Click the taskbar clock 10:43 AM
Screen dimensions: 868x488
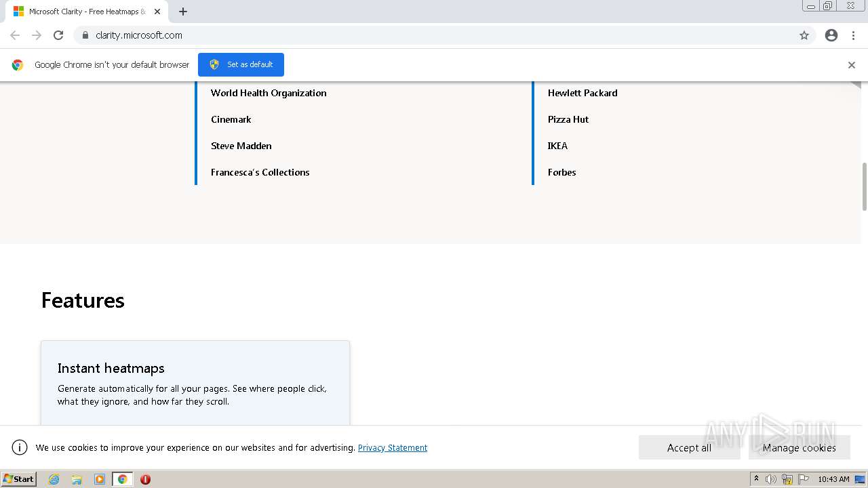coord(833,479)
